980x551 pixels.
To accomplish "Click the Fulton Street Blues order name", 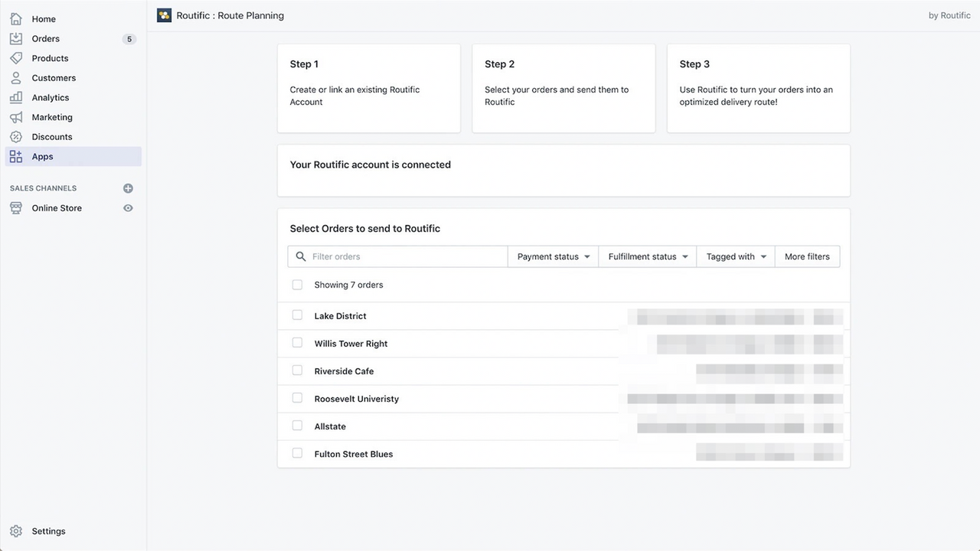I will point(353,454).
